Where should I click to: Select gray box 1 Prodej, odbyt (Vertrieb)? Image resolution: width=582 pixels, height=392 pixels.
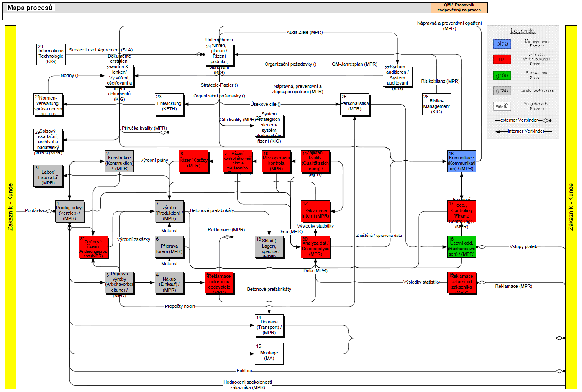coord(69,211)
